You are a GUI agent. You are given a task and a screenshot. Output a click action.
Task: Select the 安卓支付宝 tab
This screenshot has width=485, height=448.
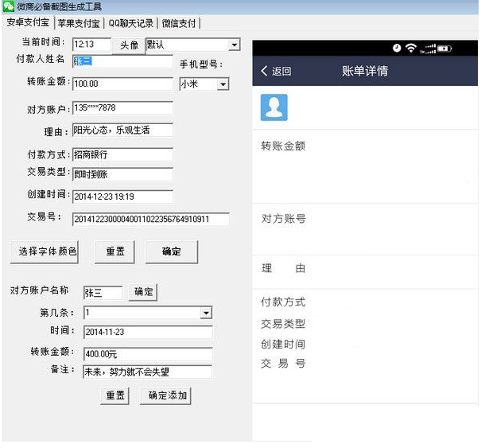28,23
